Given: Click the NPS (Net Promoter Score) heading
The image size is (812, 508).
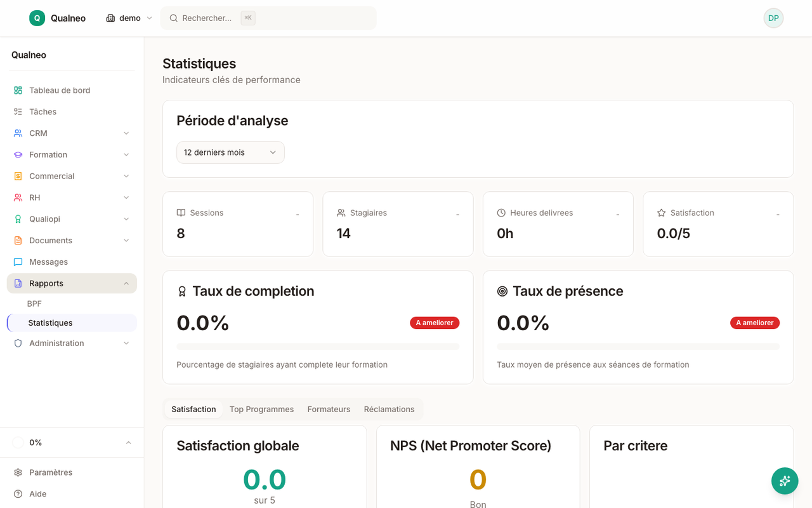Looking at the screenshot, I should tap(471, 446).
